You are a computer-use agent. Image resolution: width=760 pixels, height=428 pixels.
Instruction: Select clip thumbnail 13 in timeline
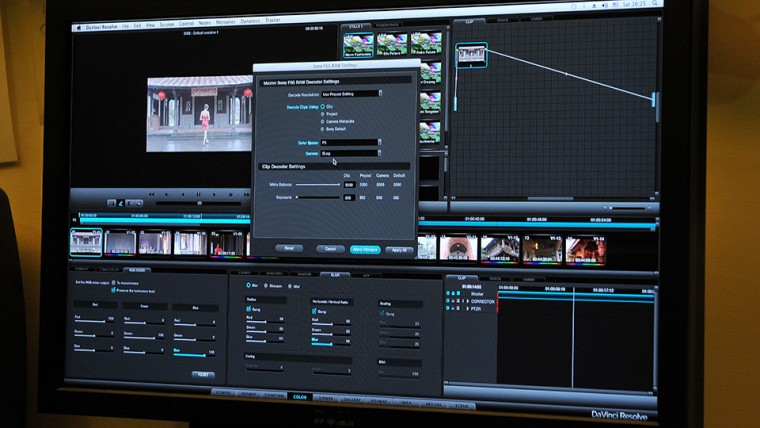(542, 249)
